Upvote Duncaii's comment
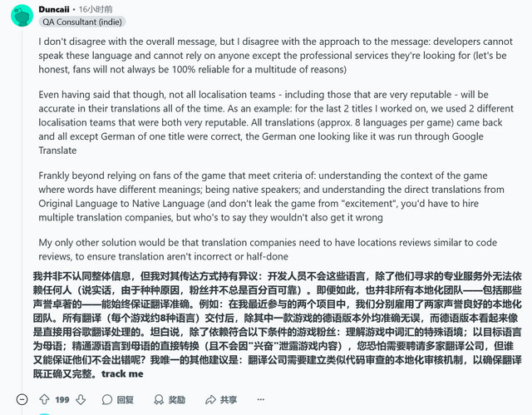 tap(44, 399)
